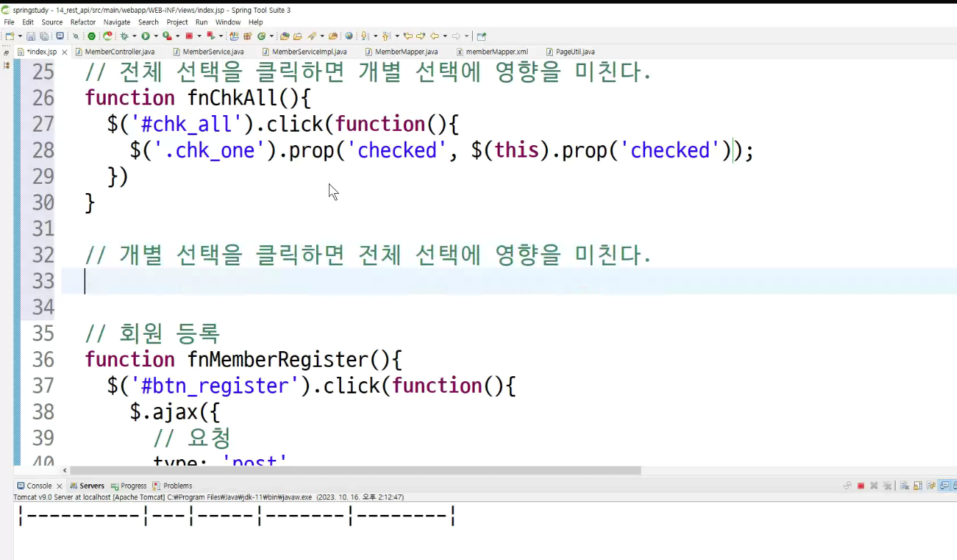The width and height of the screenshot is (957, 560).
Task: Open the Project menu
Action: point(177,22)
